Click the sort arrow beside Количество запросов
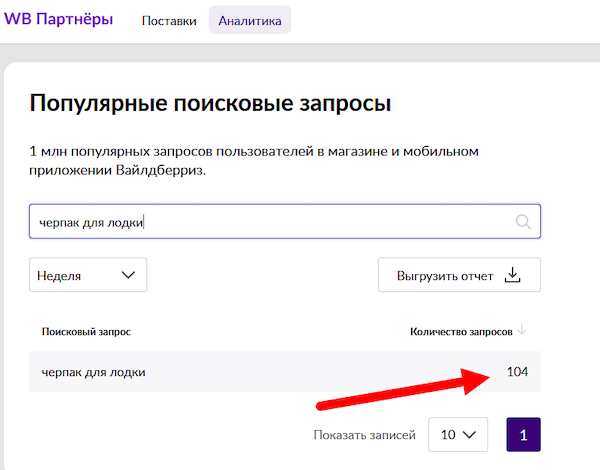Screen dimensions: 600x470 523,331
